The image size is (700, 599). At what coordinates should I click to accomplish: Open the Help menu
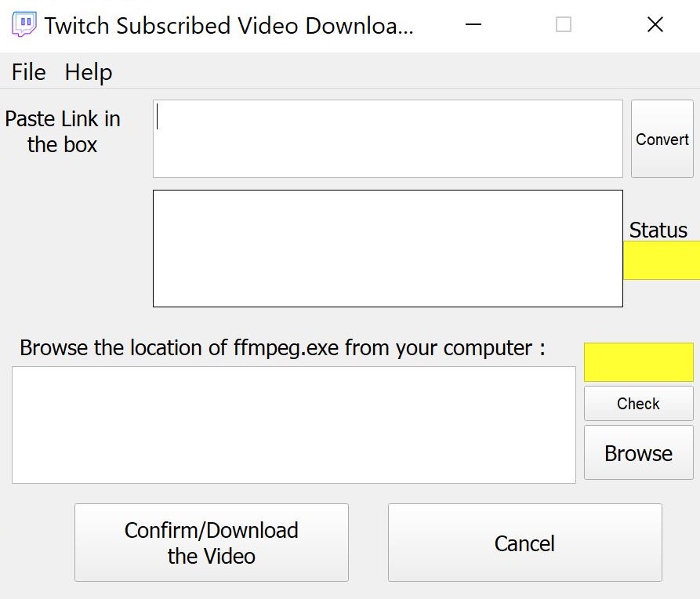88,72
